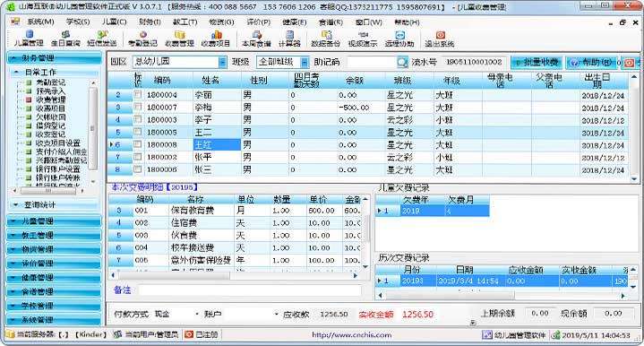644x346 pixels.
Task: Open 收支登记 in sidebar tree
Action: coord(50,134)
